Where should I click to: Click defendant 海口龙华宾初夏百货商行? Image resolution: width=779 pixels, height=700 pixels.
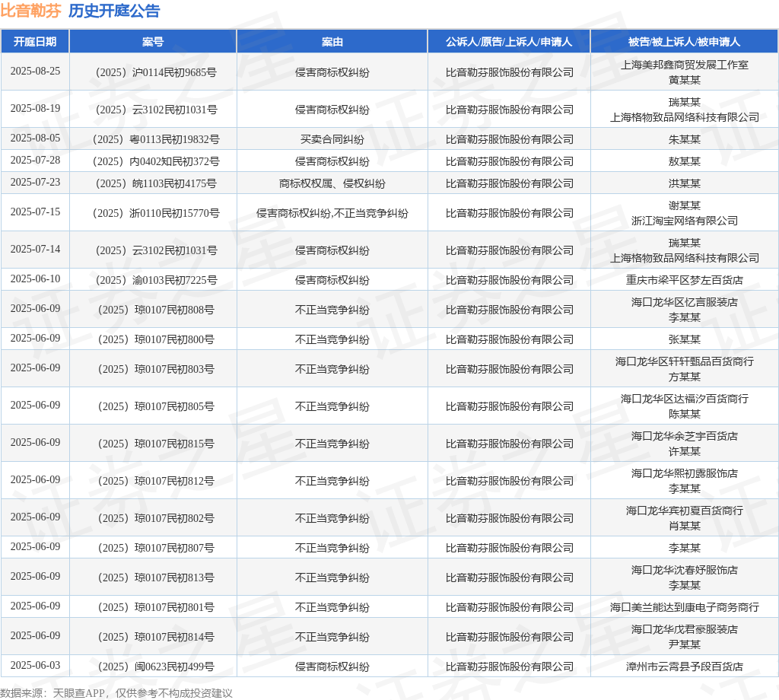(684, 511)
